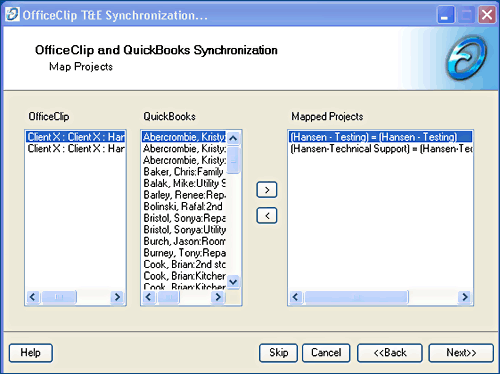Click the QuickBooks vertical scrollbar thumb
The image size is (500, 374).
pyautogui.click(x=233, y=160)
